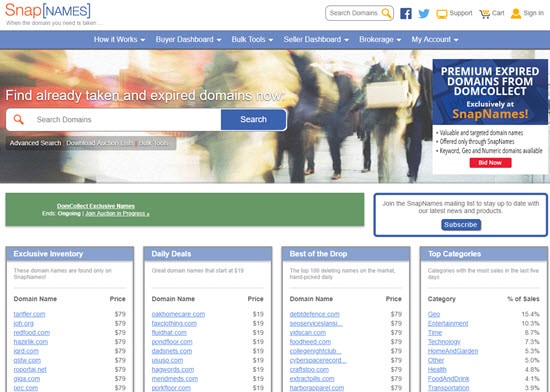550x392 pixels.
Task: Open the My Account menu
Action: click(x=435, y=40)
